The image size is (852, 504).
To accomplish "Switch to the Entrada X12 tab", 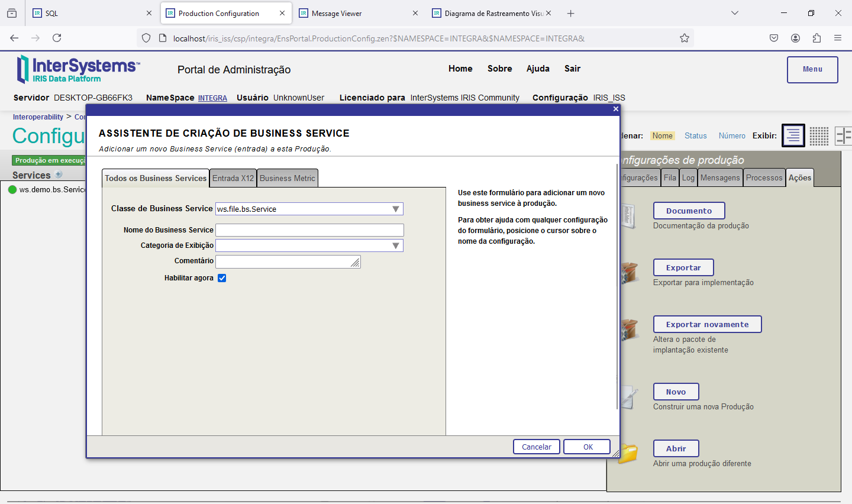I will (x=233, y=178).
